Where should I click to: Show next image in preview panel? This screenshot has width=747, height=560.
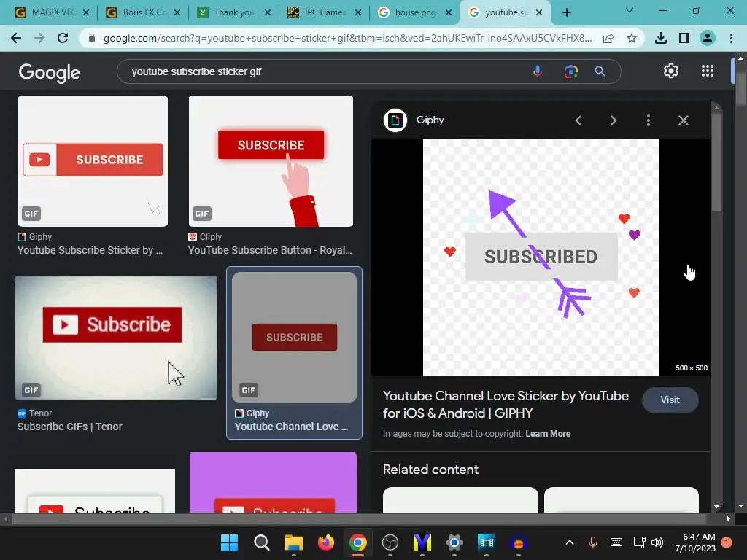click(x=613, y=120)
